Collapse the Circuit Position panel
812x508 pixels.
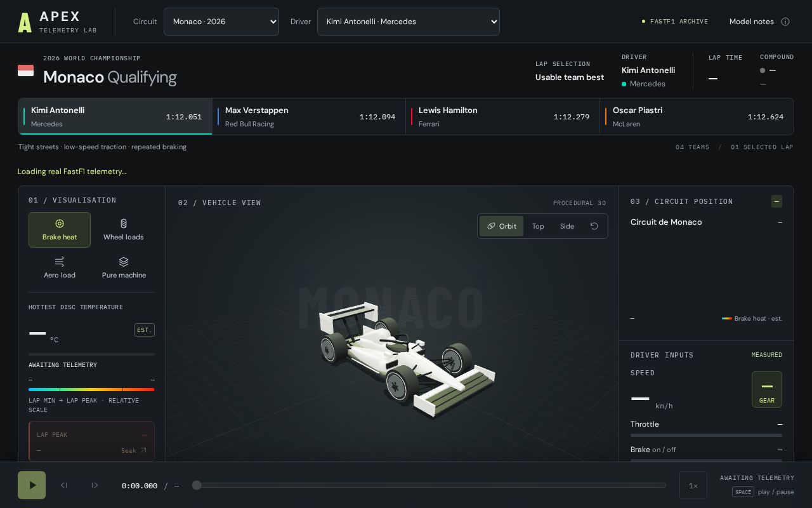coord(776,201)
